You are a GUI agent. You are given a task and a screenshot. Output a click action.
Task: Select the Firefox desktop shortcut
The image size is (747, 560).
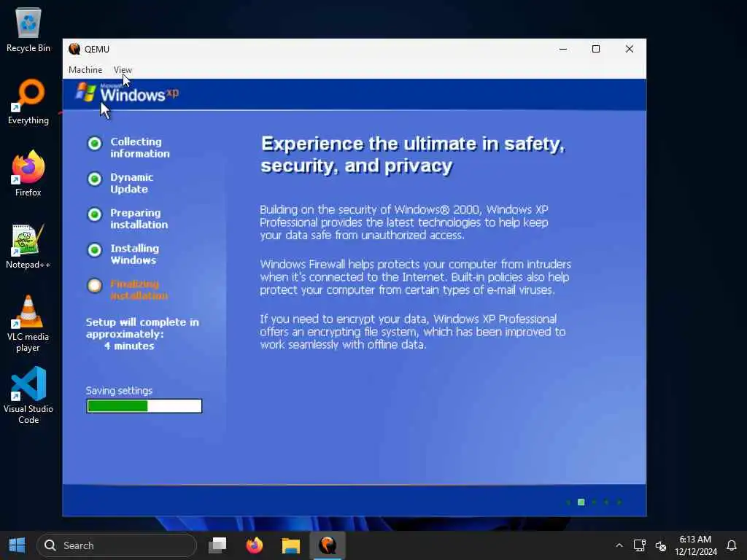[x=28, y=174]
